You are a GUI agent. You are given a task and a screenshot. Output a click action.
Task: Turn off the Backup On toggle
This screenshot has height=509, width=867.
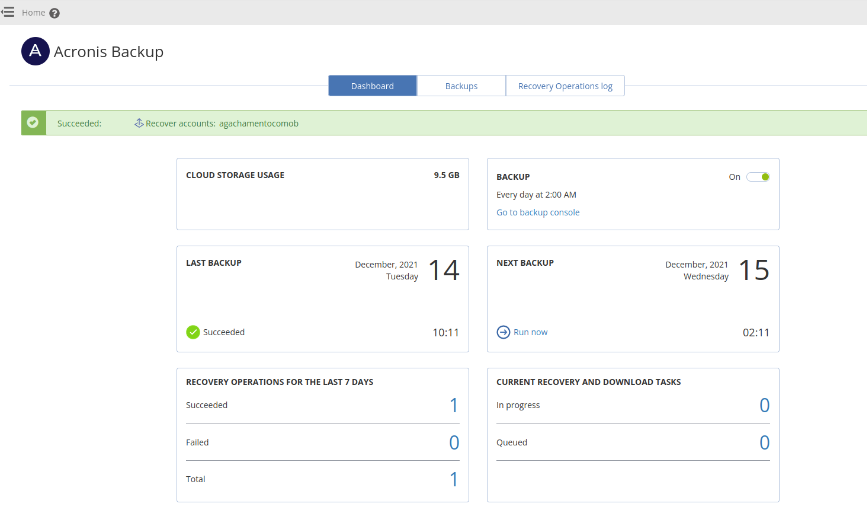[x=758, y=177]
